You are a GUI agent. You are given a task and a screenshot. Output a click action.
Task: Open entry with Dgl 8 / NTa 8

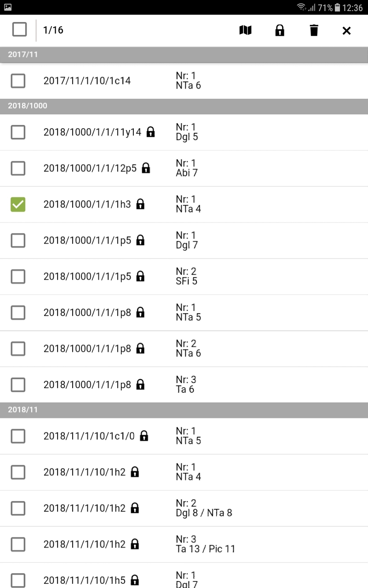(x=204, y=508)
